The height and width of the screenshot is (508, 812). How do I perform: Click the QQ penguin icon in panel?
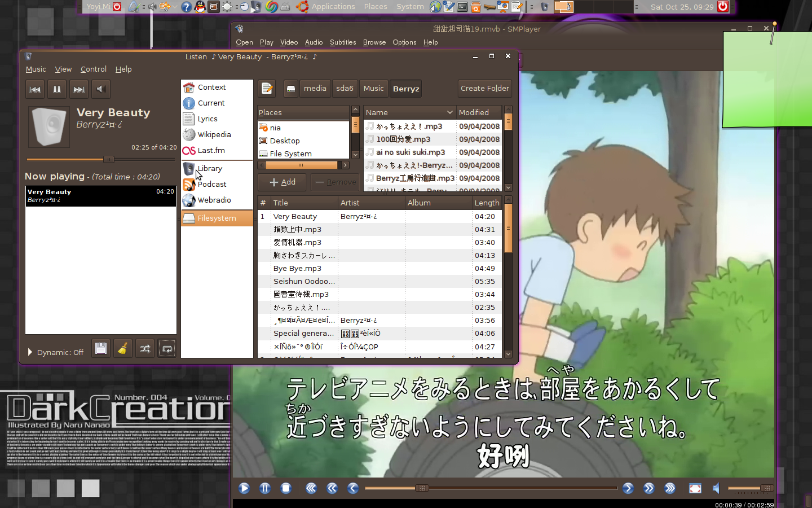click(x=200, y=7)
